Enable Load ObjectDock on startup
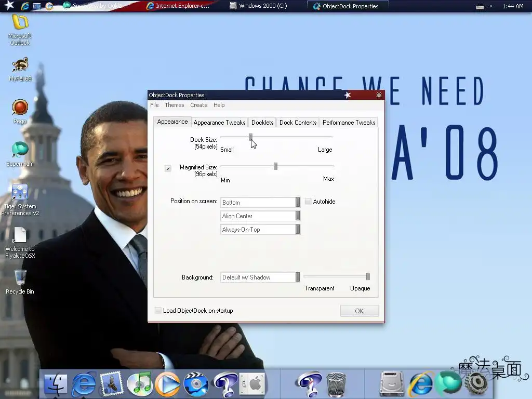532x399 pixels. (158, 310)
